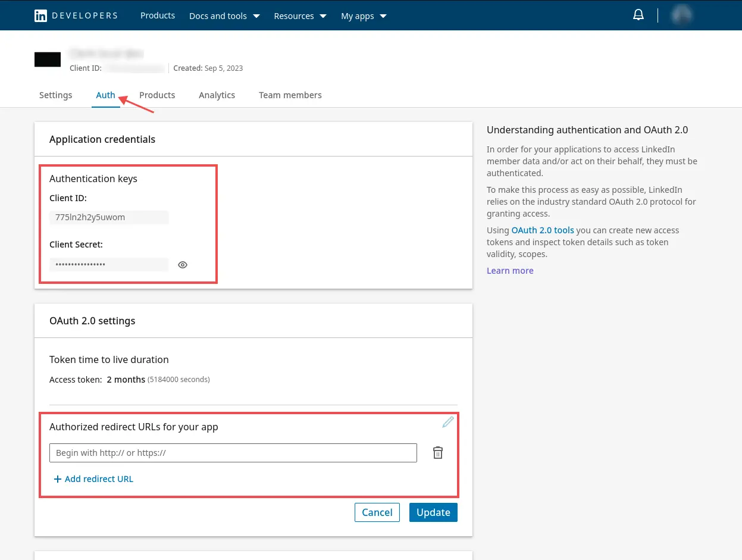Open the notifications bell
This screenshot has height=560, width=742.
pos(638,15)
